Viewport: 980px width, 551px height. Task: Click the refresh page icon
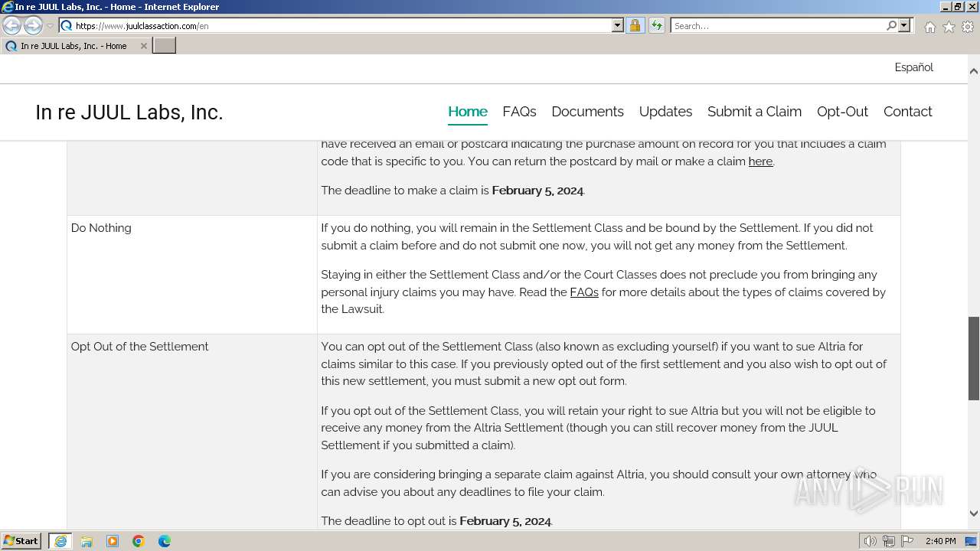(x=657, y=25)
